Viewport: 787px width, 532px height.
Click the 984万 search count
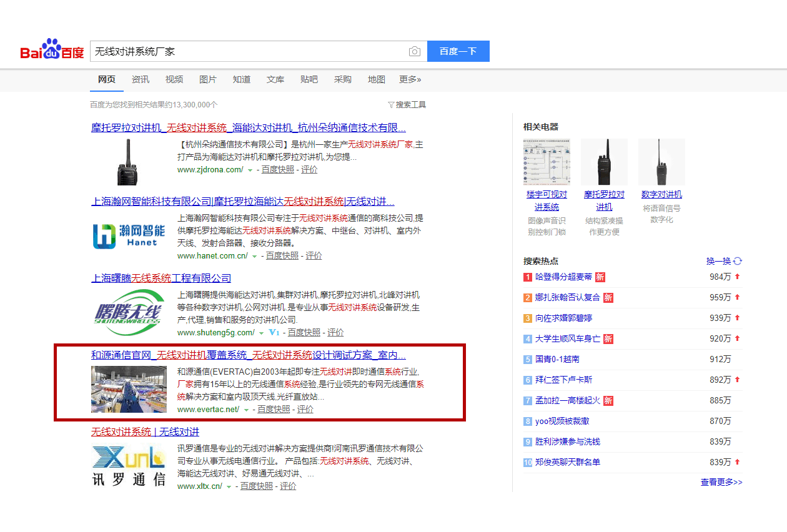tap(720, 277)
